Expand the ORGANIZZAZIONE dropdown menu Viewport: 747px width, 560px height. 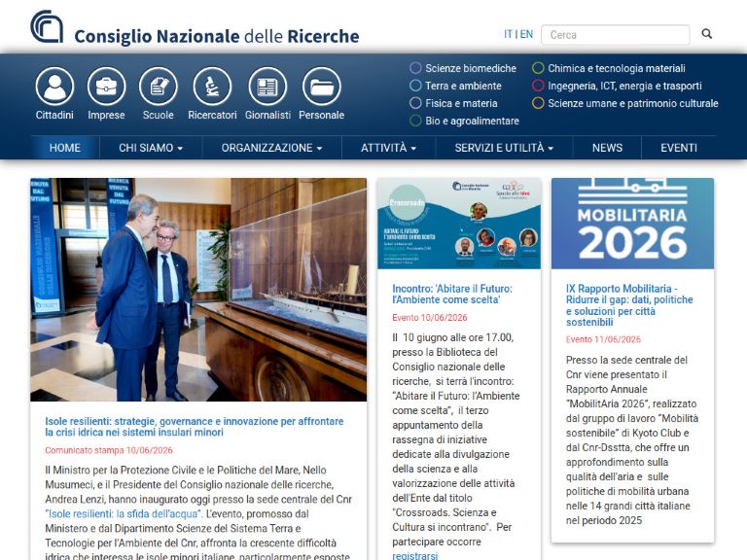(x=272, y=148)
